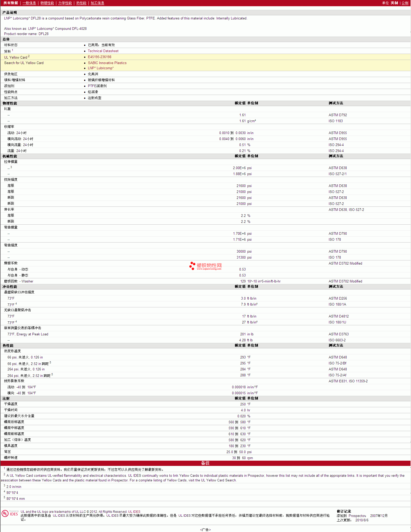Click the 背压 row label

point(8,452)
